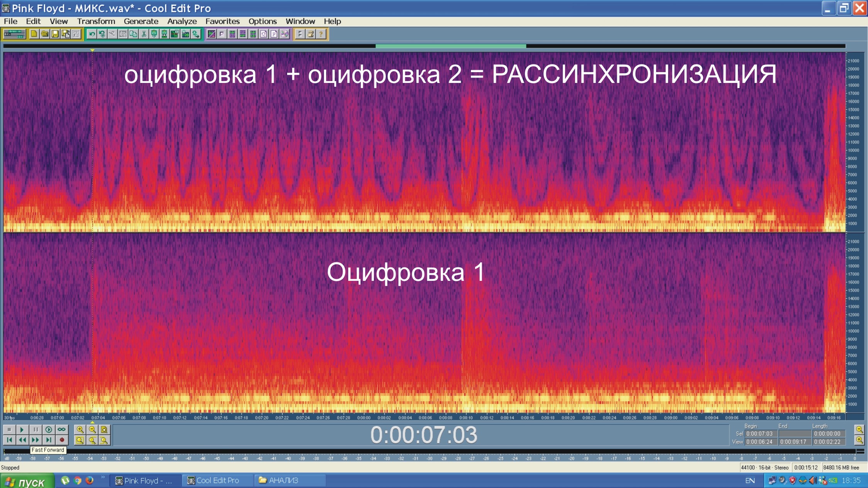This screenshot has height=488, width=868.
Task: Stop playback with the square Stop button
Action: [9, 429]
